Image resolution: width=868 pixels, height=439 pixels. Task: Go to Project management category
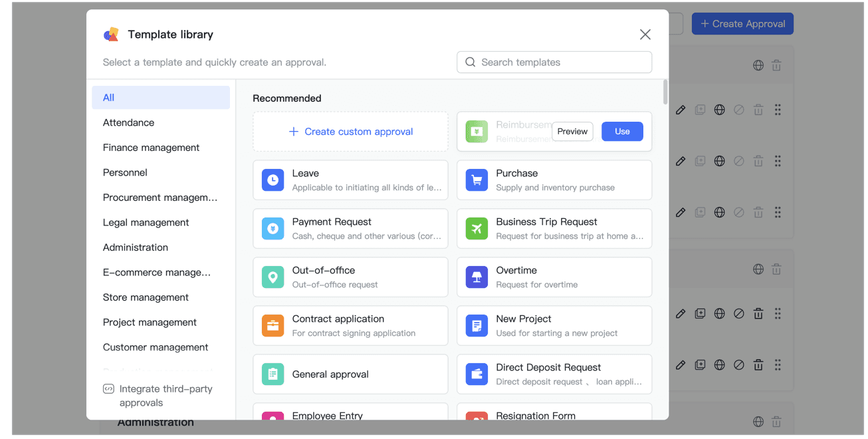coord(161,322)
